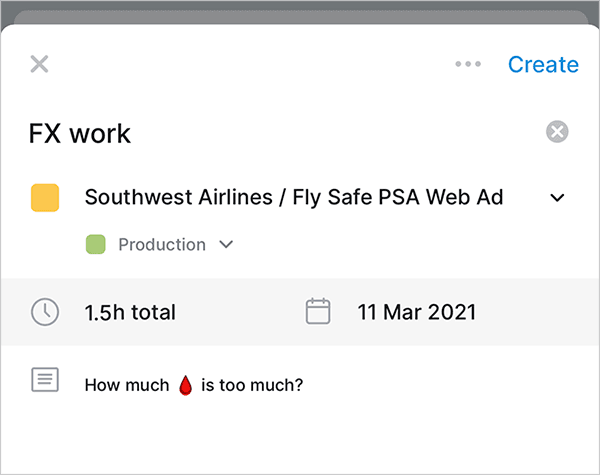
Task: Click the Fly Safe PSA Web Ad project
Action: click(x=398, y=197)
